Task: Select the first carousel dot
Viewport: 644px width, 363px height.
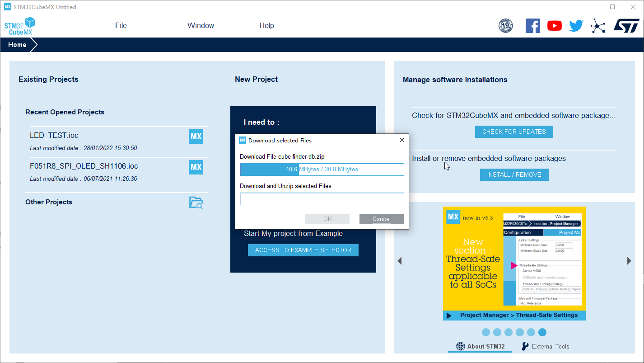Action: [486, 332]
